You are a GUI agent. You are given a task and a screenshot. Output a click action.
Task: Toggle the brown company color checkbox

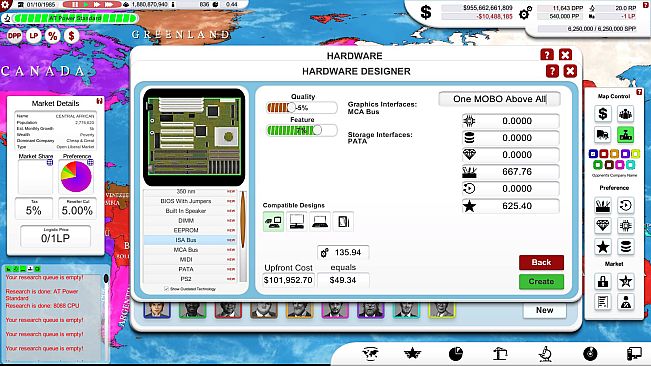pos(609,165)
